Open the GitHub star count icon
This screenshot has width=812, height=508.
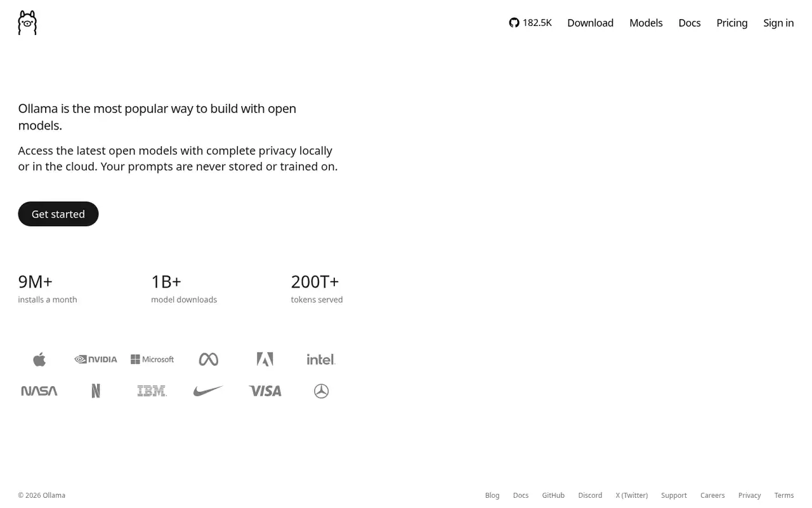[x=514, y=23]
